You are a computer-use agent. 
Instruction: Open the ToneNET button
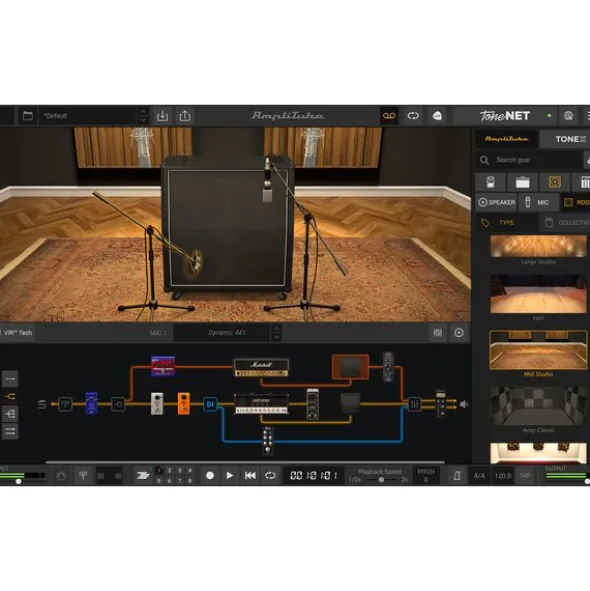click(x=504, y=116)
